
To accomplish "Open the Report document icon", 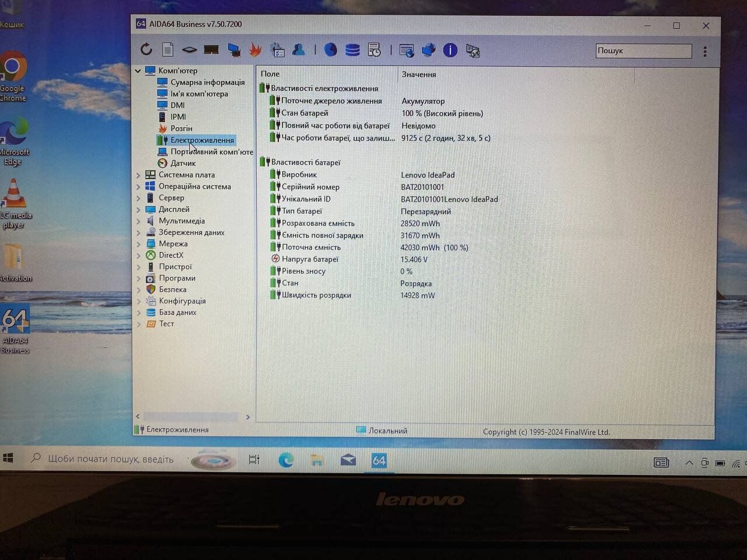I will click(x=167, y=50).
